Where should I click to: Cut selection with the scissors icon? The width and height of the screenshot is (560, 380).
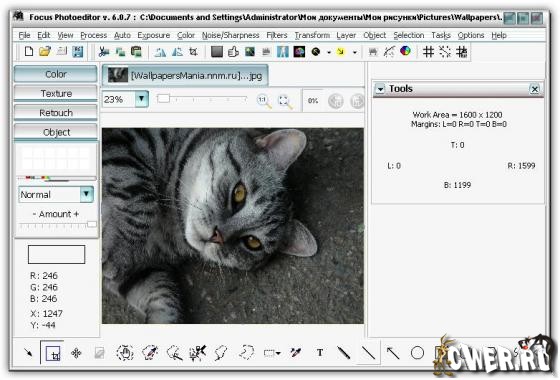(104, 52)
